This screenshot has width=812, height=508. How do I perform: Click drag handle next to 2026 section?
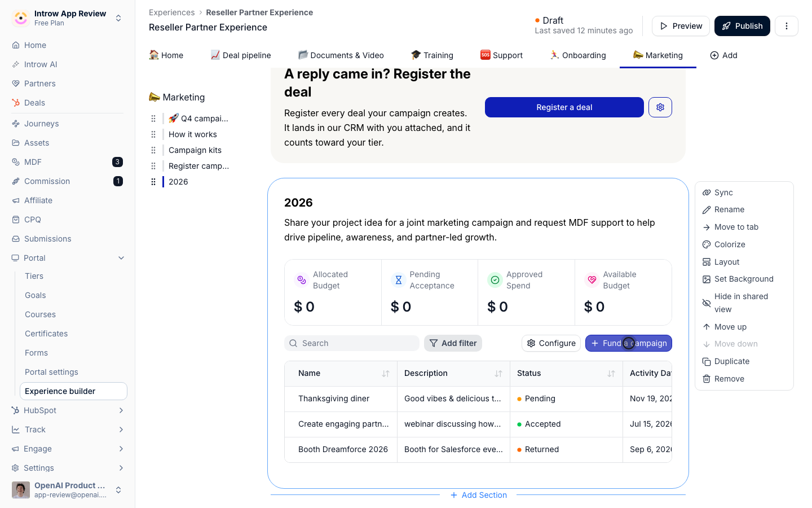153,182
